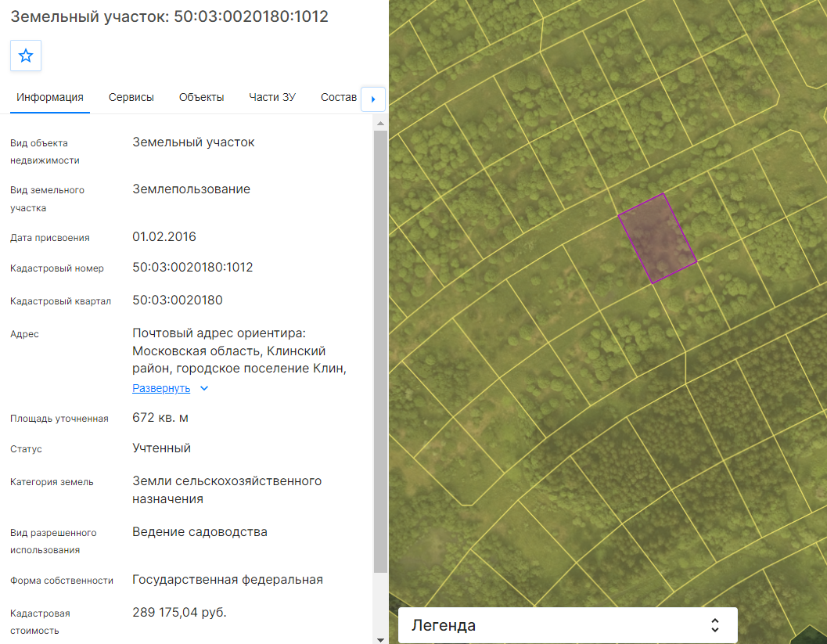This screenshot has height=644, width=827.
Task: Click the info panel scrollbar thumb
Action: pos(380,351)
